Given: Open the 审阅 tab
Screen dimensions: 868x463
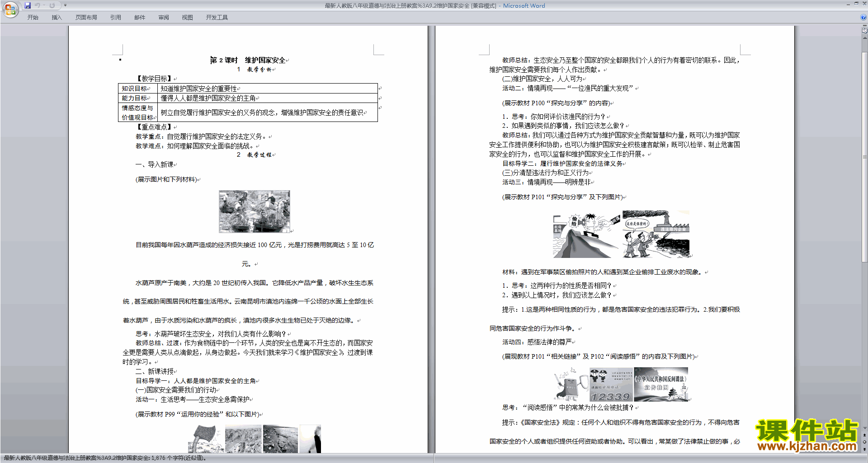Looking at the screenshot, I should click(164, 18).
